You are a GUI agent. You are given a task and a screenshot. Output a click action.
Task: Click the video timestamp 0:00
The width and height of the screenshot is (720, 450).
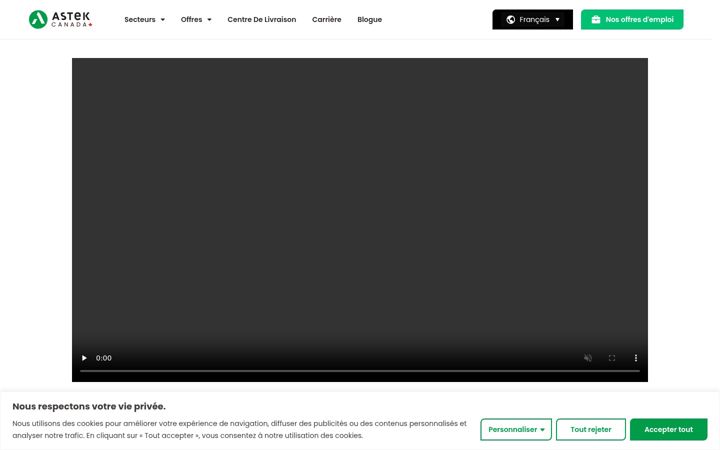(x=104, y=358)
